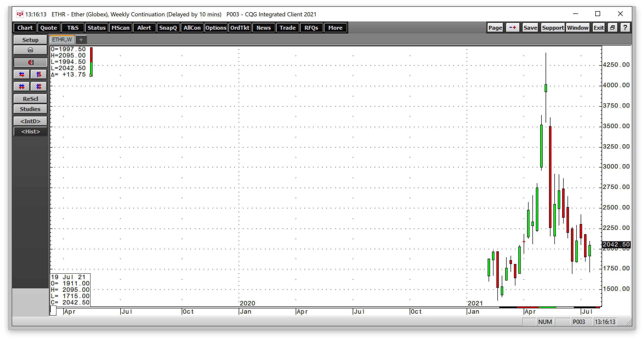Open help with the question mark button
Image resolution: width=644 pixels, height=340 pixels.
click(625, 28)
